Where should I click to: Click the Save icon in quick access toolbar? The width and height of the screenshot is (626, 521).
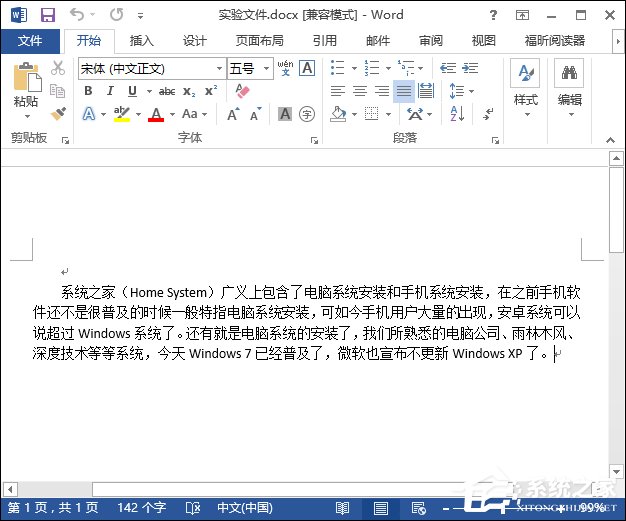coord(47,15)
